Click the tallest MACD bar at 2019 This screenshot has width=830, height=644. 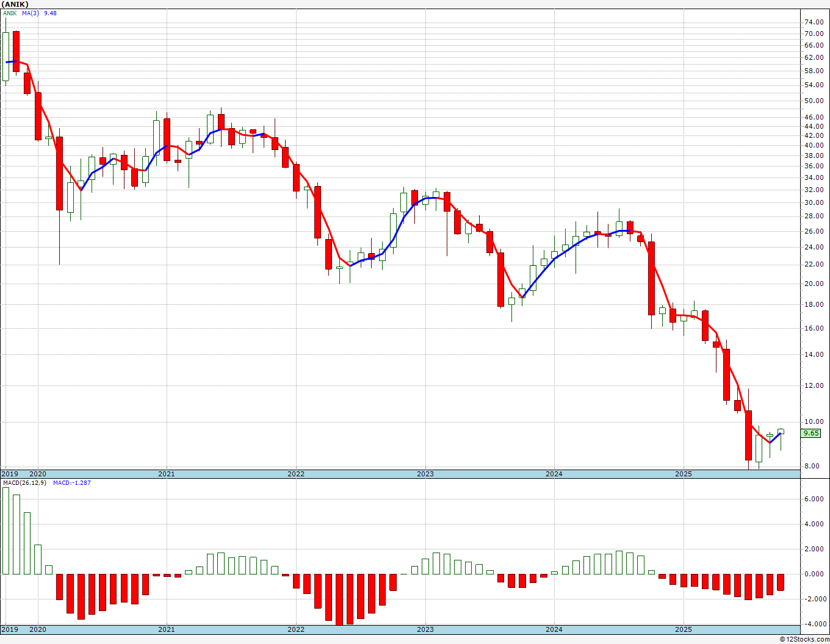coord(6,531)
